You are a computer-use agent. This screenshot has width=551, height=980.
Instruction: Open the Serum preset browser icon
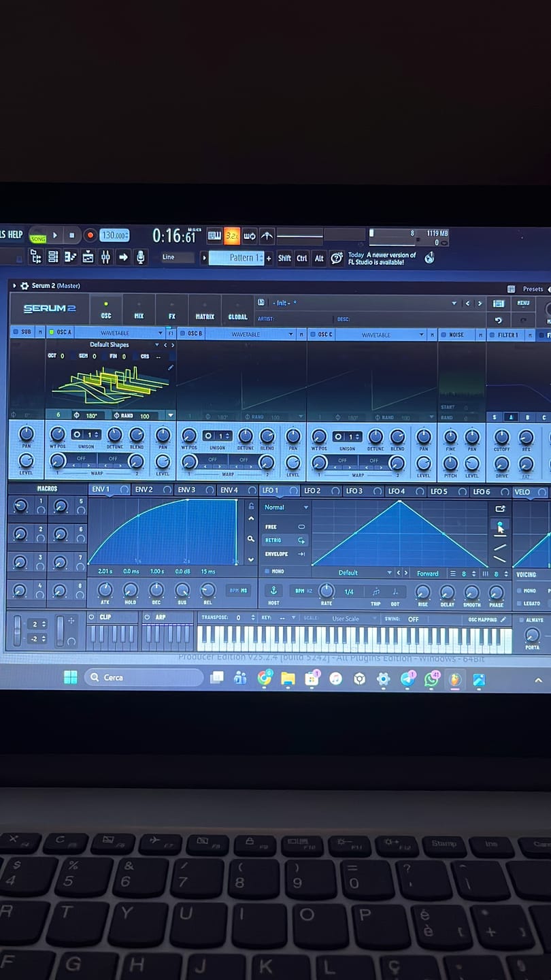tap(499, 304)
